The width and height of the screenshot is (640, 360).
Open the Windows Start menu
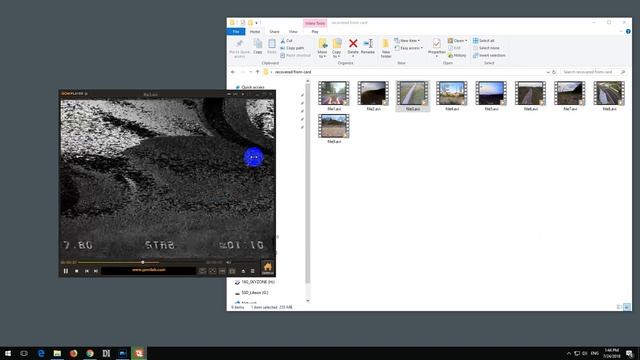[x=8, y=353]
